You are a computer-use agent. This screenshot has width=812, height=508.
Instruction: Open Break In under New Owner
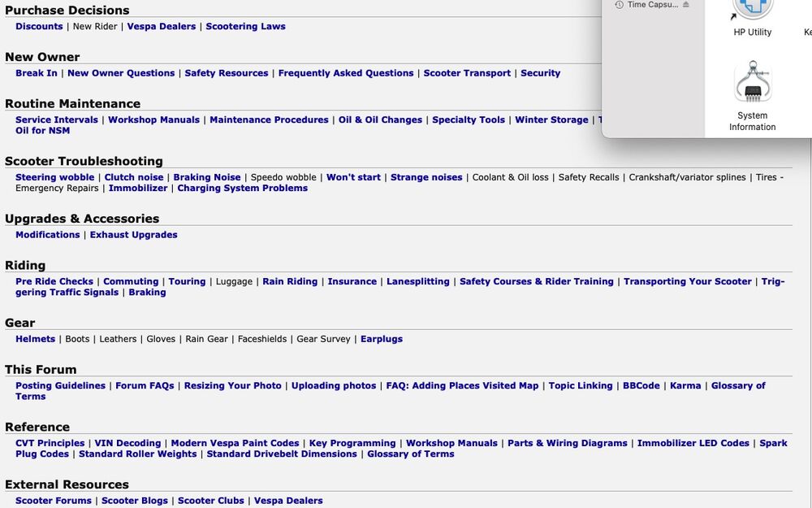(x=36, y=72)
